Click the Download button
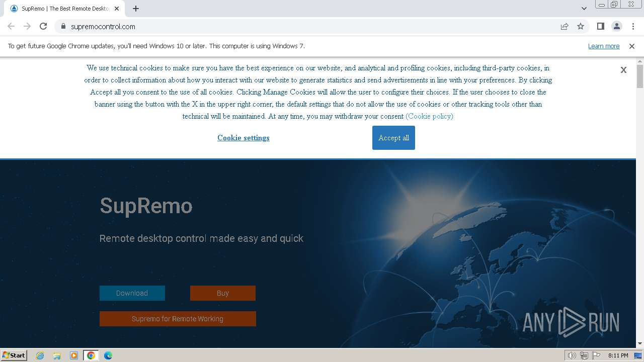 (132, 293)
